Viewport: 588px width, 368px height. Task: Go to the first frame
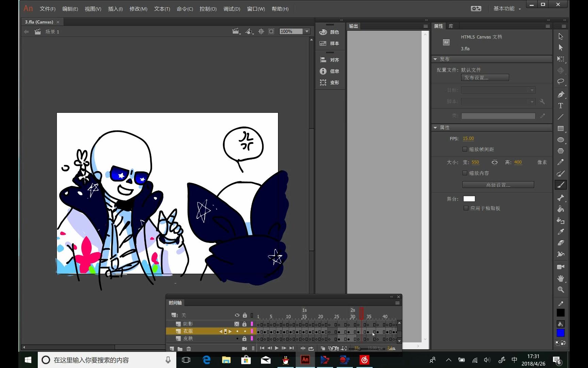(x=262, y=348)
